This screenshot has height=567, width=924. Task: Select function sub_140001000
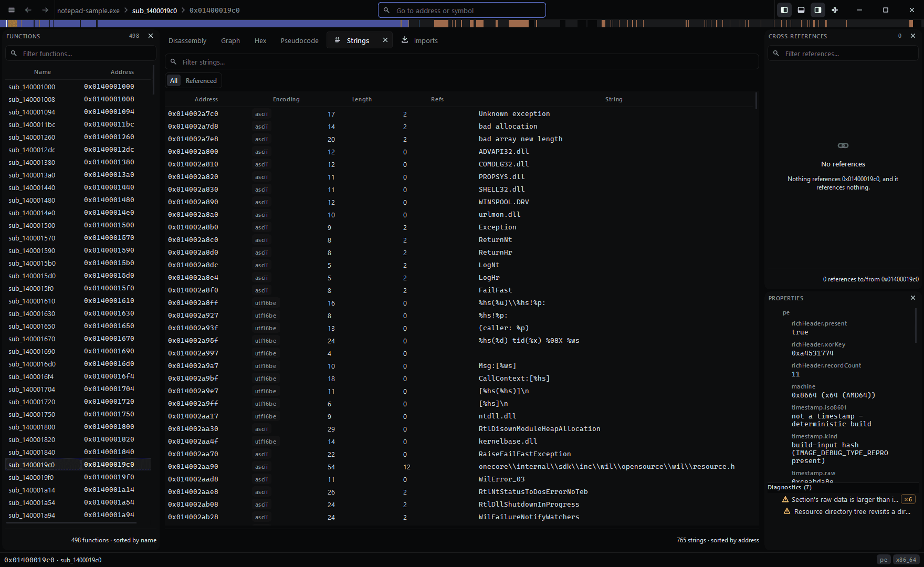(x=79, y=87)
